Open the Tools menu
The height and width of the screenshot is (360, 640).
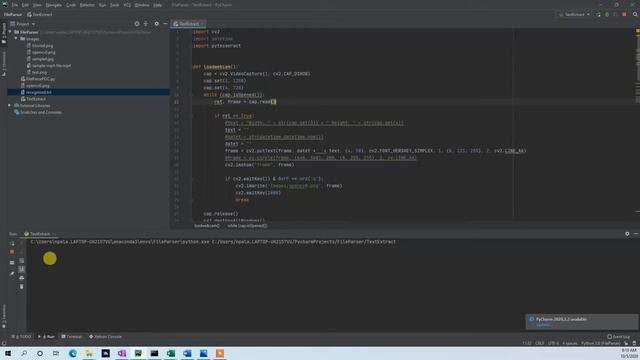point(115,5)
